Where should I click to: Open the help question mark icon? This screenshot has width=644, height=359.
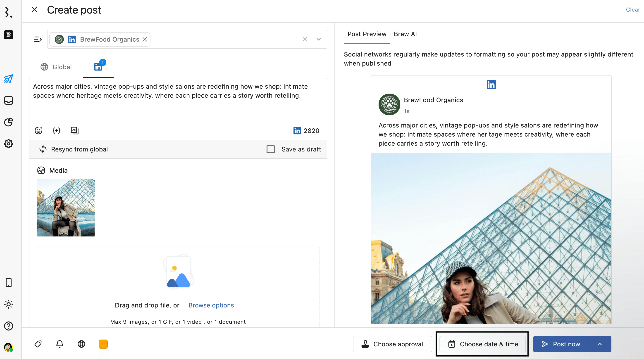9,326
